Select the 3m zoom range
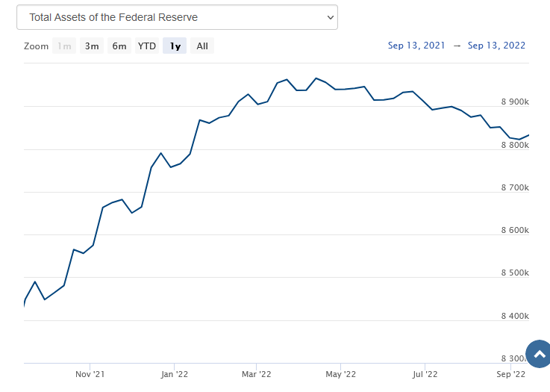The height and width of the screenshot is (392, 550). tap(92, 46)
